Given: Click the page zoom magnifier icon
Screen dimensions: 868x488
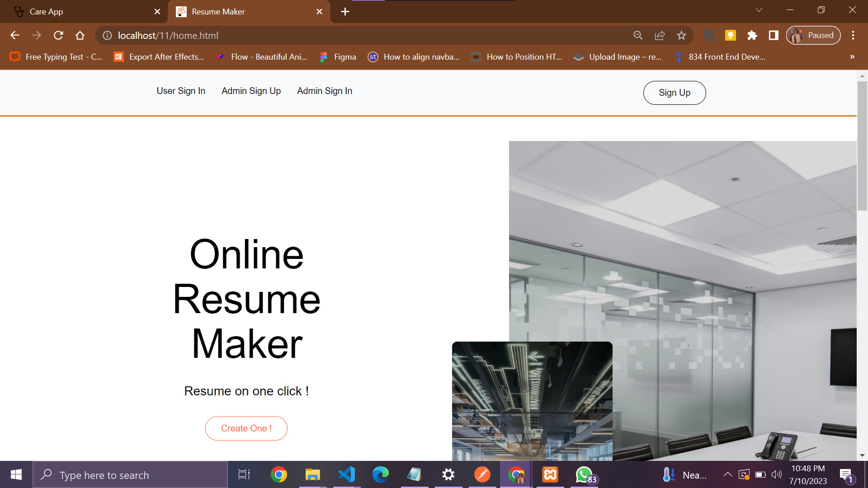Looking at the screenshot, I should pyautogui.click(x=638, y=35).
